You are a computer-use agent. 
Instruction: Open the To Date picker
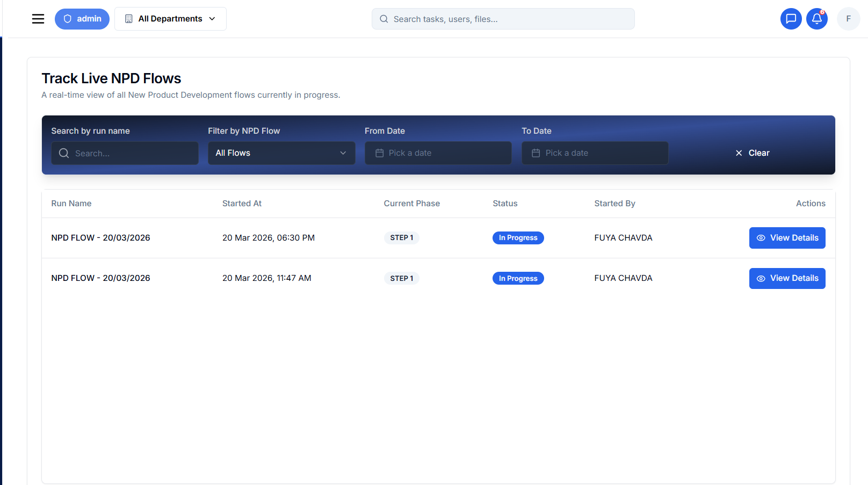tap(595, 153)
